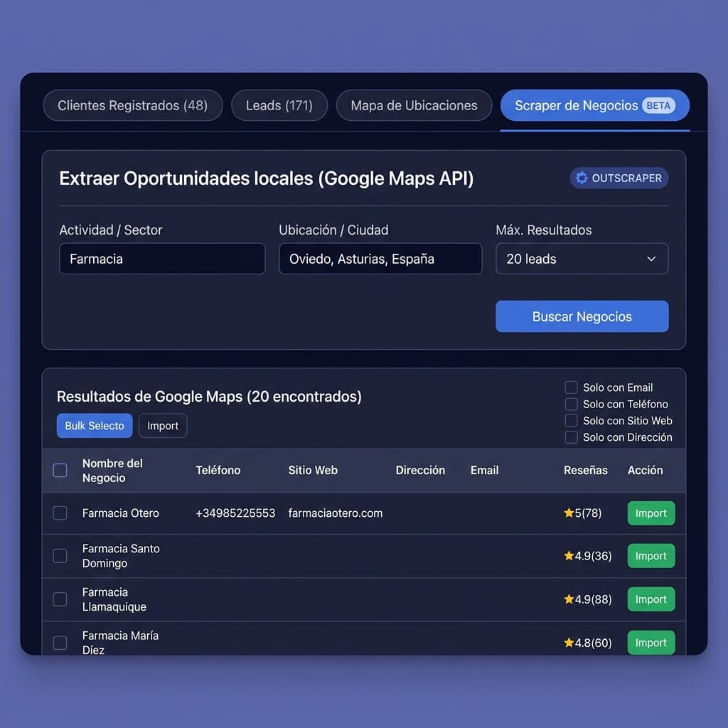Click the Nombre del Negocio column header
The width and height of the screenshot is (728, 728).
pyautogui.click(x=113, y=471)
